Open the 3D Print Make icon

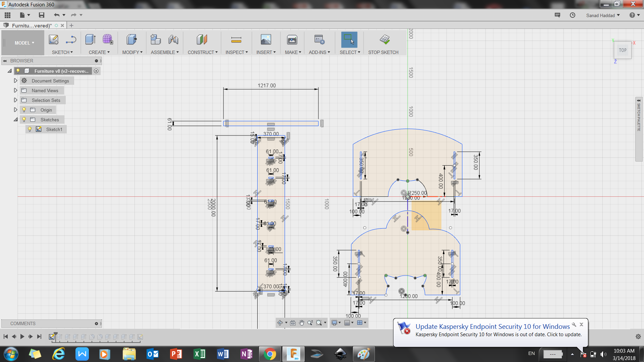292,40
